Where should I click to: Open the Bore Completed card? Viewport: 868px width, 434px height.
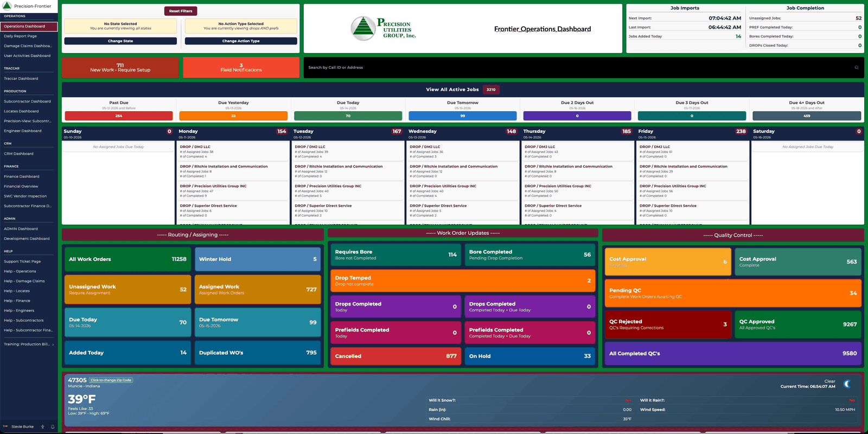coord(530,254)
